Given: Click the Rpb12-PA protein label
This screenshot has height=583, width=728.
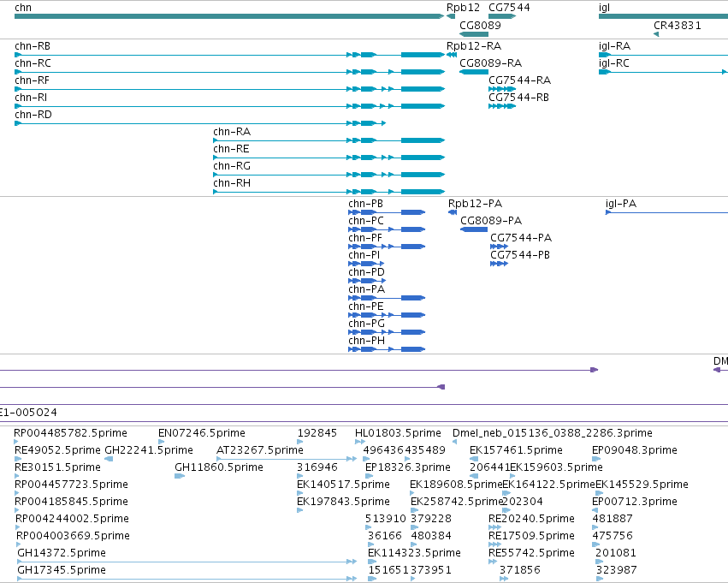Looking at the screenshot, I should point(475,204).
